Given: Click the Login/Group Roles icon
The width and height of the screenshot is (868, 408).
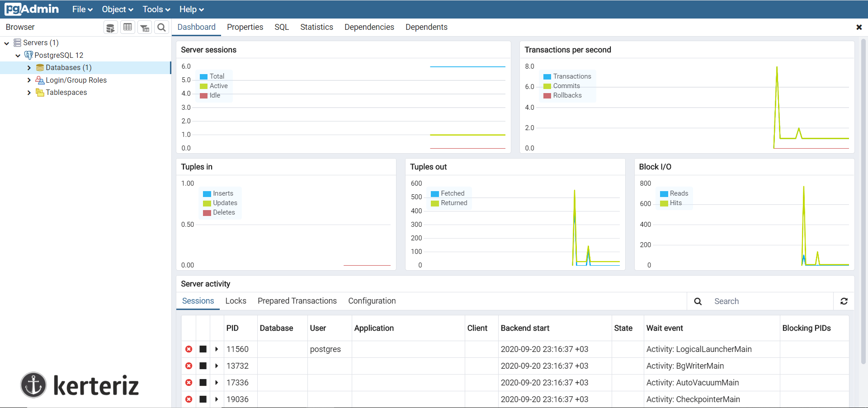Looking at the screenshot, I should (x=40, y=80).
